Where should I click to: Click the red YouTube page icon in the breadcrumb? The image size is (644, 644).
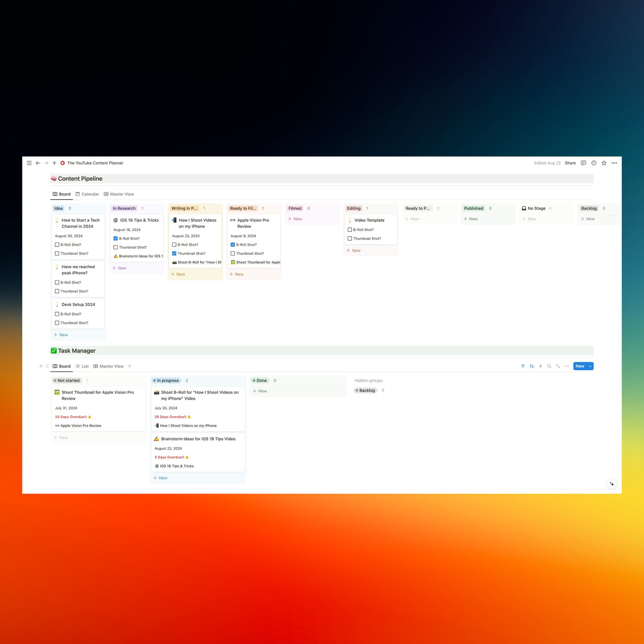63,163
